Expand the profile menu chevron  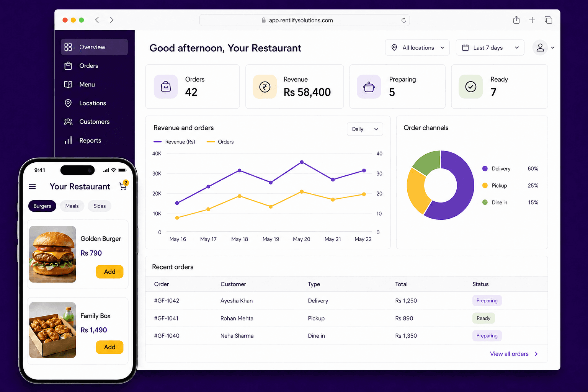point(553,48)
